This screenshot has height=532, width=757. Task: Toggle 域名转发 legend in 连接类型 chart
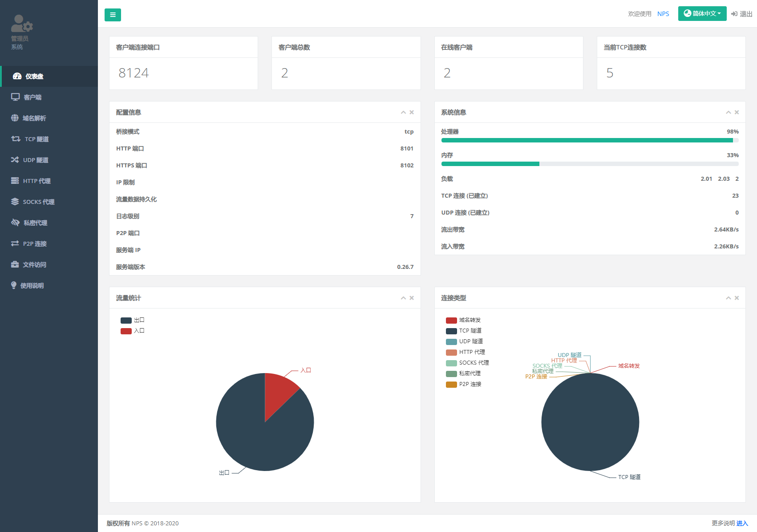(463, 320)
